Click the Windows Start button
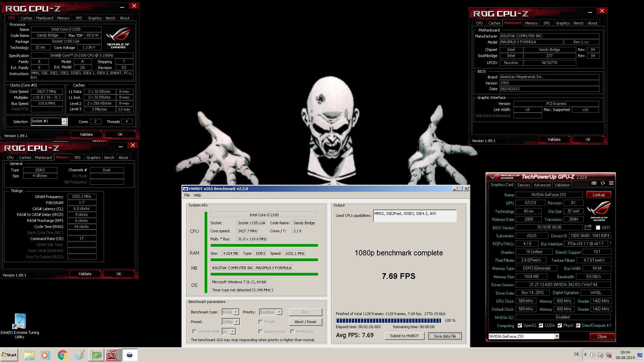The image size is (644, 362). pyautogui.click(x=9, y=355)
